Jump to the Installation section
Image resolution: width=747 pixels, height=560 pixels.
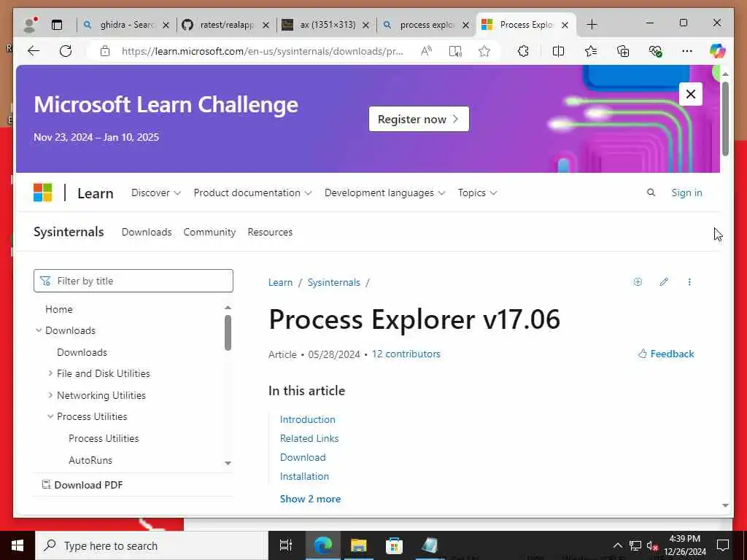pos(304,476)
